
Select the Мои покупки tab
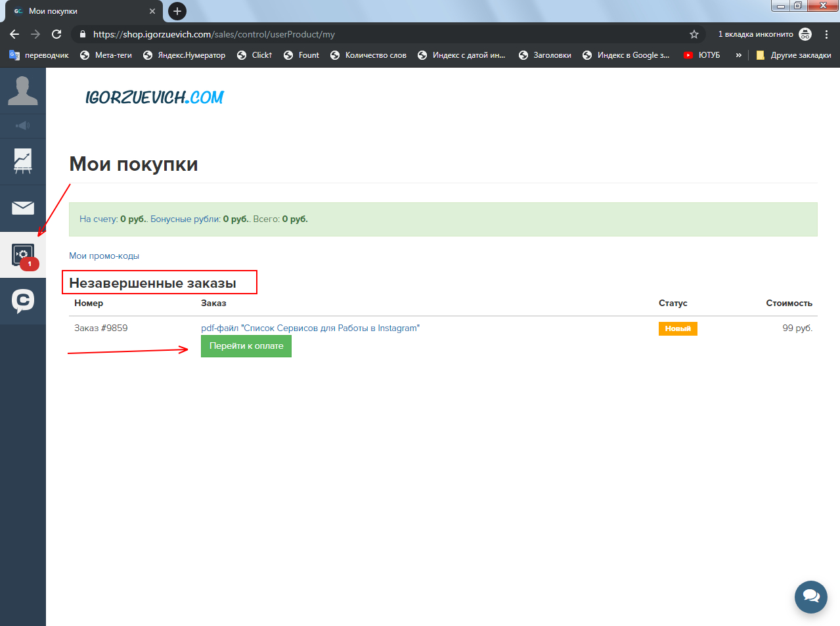[x=83, y=11]
